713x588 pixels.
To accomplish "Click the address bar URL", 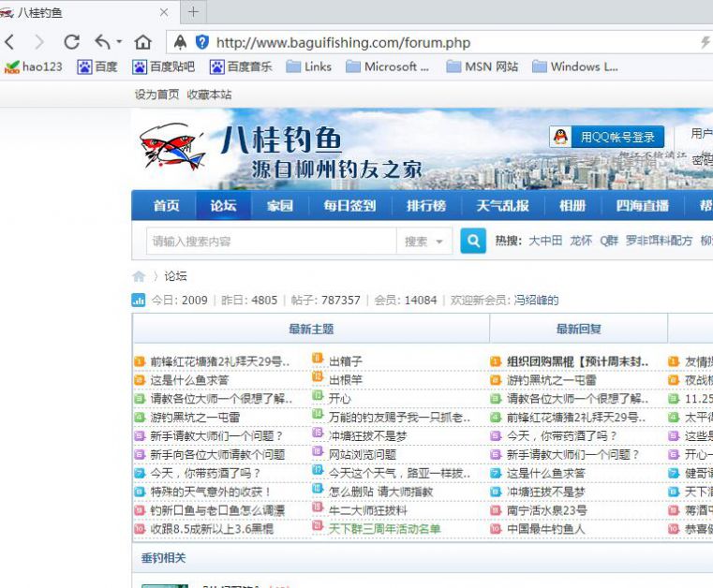I will click(343, 42).
